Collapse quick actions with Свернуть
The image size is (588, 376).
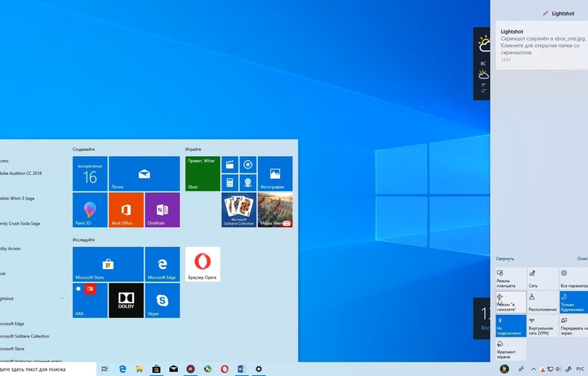click(x=505, y=258)
